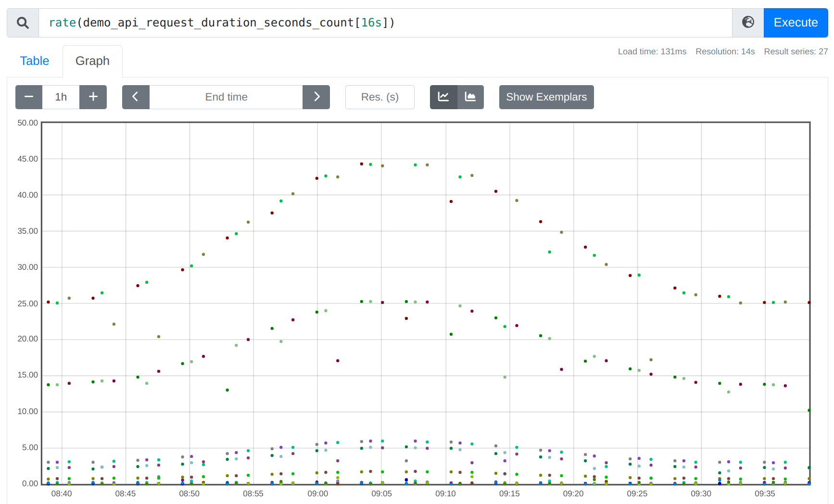This screenshot has height=504, width=834.
Task: Select the line graph display mode icon
Action: (443, 97)
